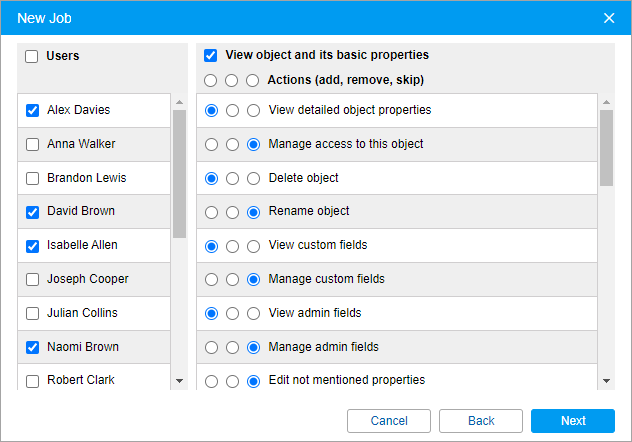632x442 pixels.
Task: Select the first Actions header radio button
Action: pyautogui.click(x=210, y=80)
